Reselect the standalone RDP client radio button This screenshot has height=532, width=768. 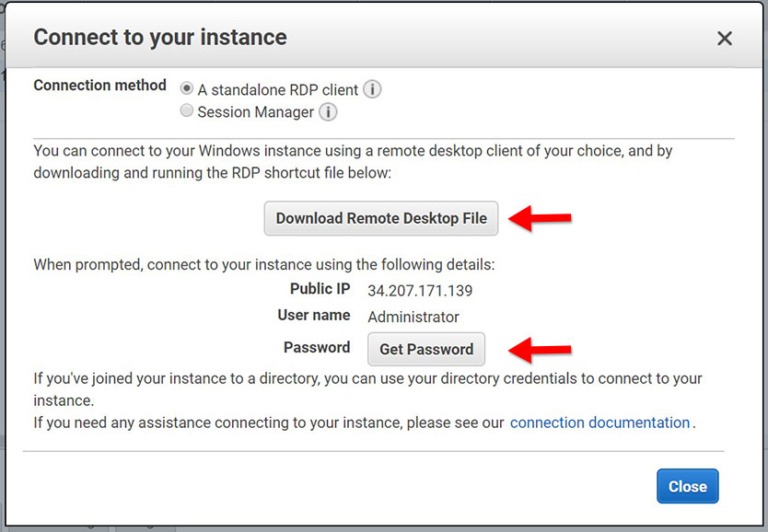coord(185,88)
